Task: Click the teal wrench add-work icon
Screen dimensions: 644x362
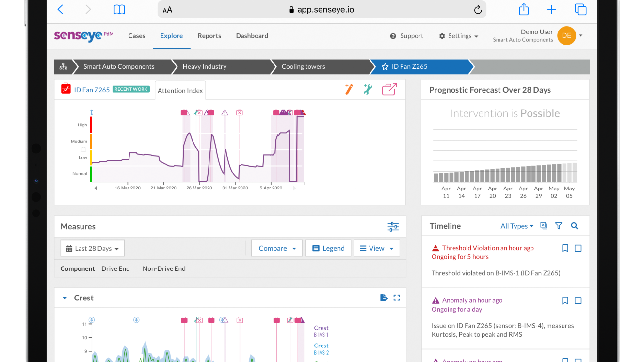Action: pyautogui.click(x=368, y=89)
